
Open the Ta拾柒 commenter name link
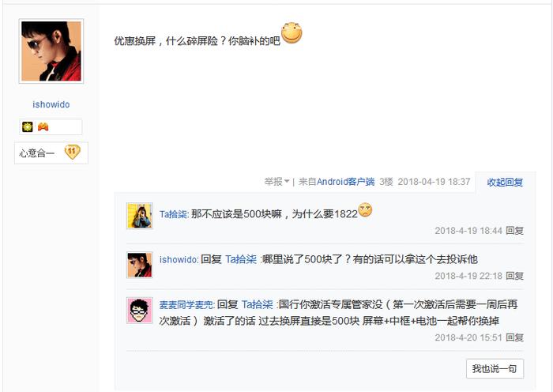tap(173, 214)
